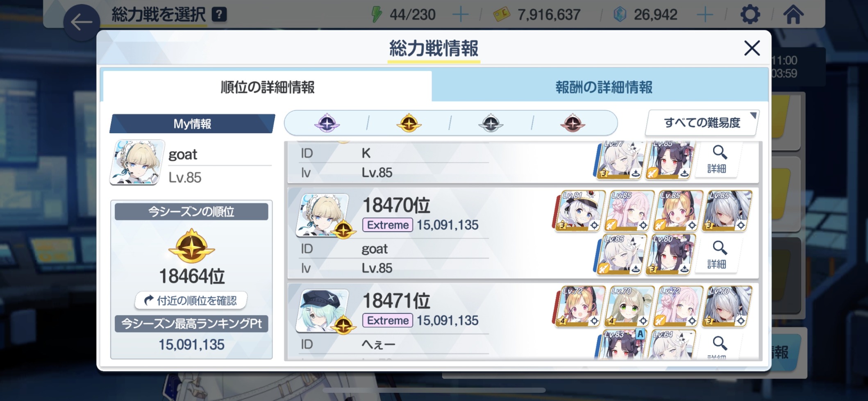Tap the 付近の順位を確認 button

click(x=191, y=301)
